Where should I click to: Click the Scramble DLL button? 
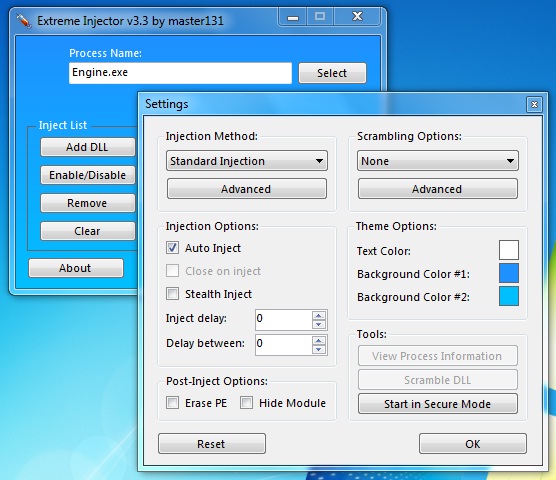coord(438,380)
